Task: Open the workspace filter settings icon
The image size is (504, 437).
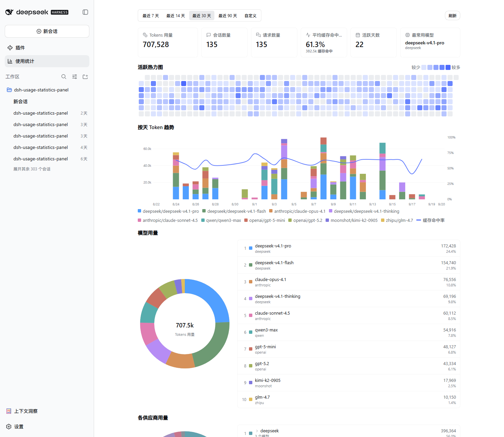Action: point(75,77)
